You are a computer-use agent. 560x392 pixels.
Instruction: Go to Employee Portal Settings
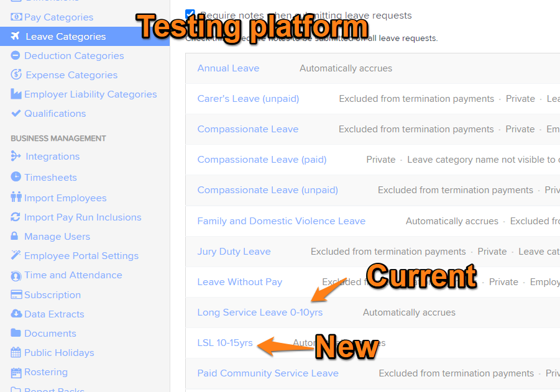[x=81, y=255]
